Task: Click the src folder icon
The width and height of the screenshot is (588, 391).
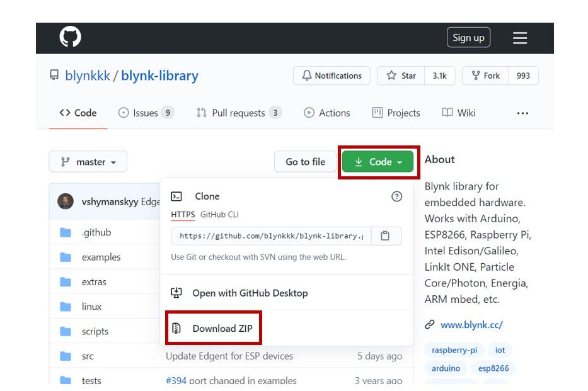Action: click(x=66, y=356)
